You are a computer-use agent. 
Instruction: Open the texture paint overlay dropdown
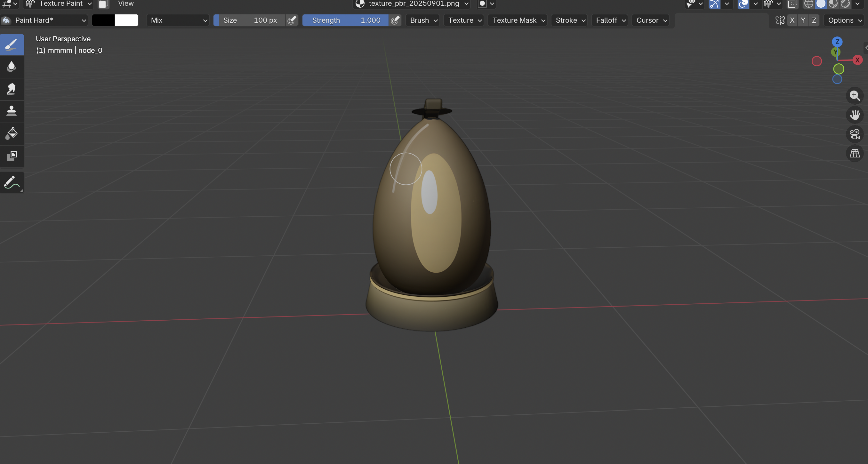[773, 4]
